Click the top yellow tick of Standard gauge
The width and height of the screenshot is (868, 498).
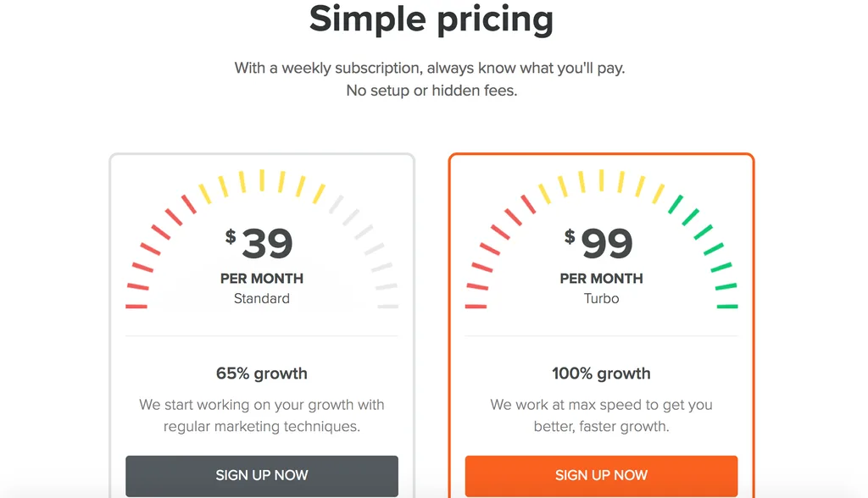tap(262, 180)
